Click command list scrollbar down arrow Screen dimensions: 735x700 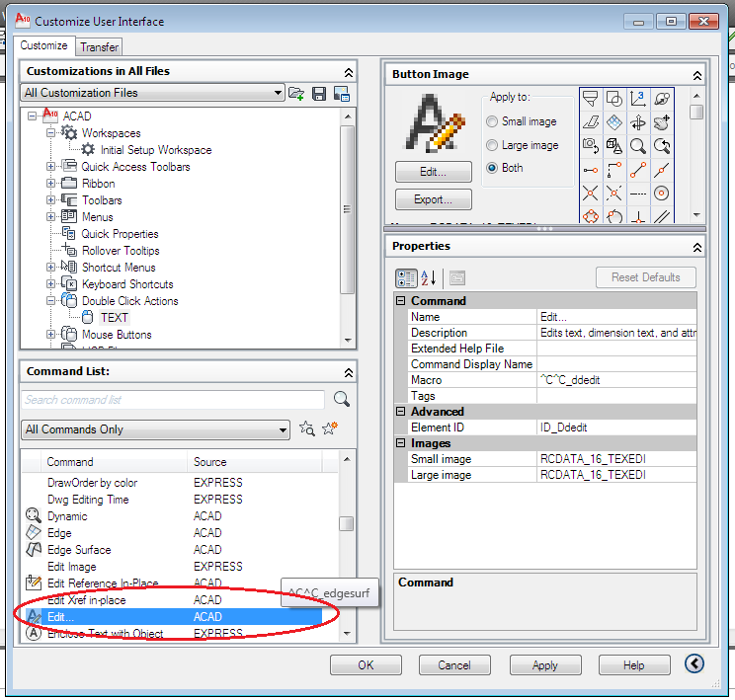coord(347,634)
